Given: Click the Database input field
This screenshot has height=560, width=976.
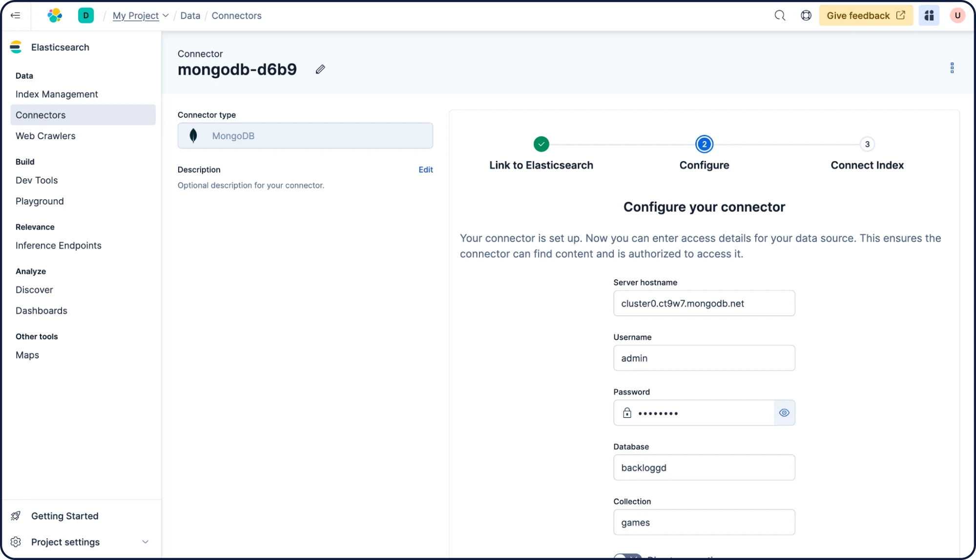Looking at the screenshot, I should point(704,468).
